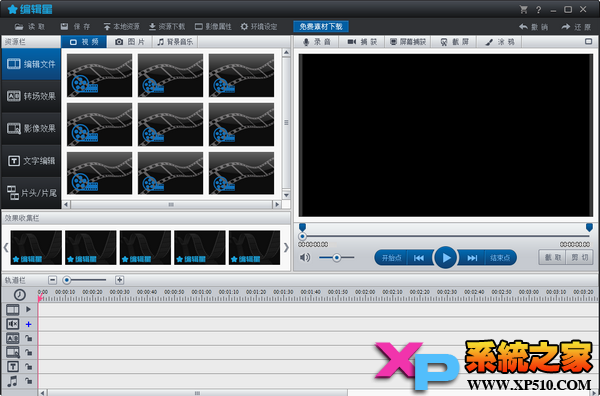Click the 截取 button
This screenshot has width=600, height=396.
[552, 257]
